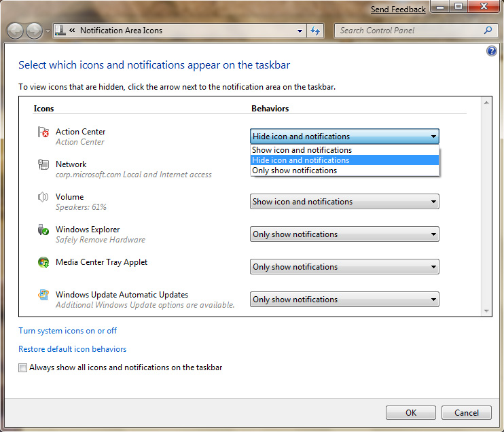Viewport: 504px width, 432px height.
Task: Click the Safely Remove Hardware icon
Action: [43, 230]
